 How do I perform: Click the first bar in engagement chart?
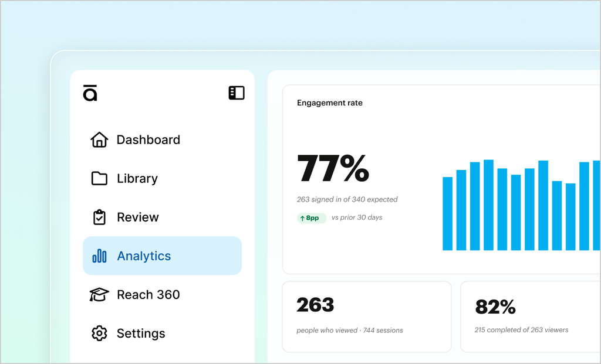[447, 213]
